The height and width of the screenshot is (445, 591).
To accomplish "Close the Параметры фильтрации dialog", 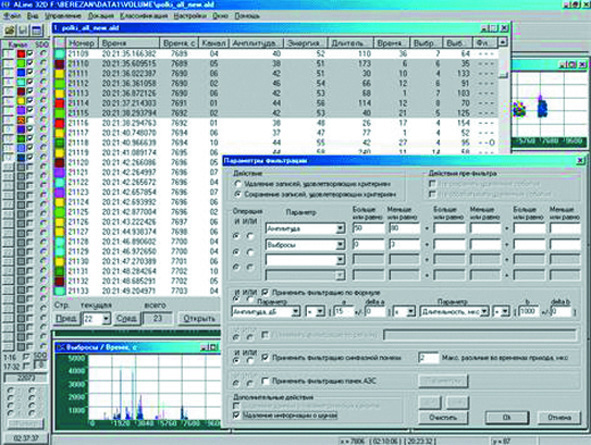I will [580, 161].
